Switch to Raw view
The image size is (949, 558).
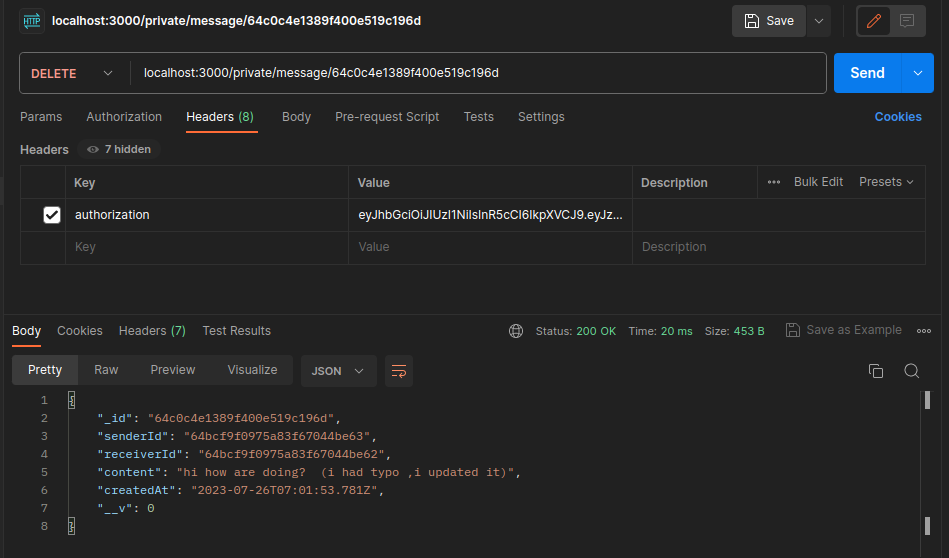106,370
